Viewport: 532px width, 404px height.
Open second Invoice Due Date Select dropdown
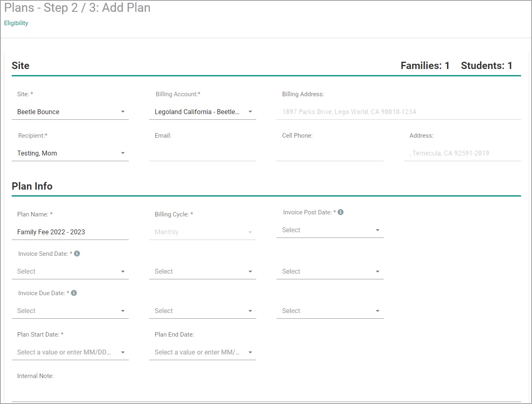tap(203, 311)
